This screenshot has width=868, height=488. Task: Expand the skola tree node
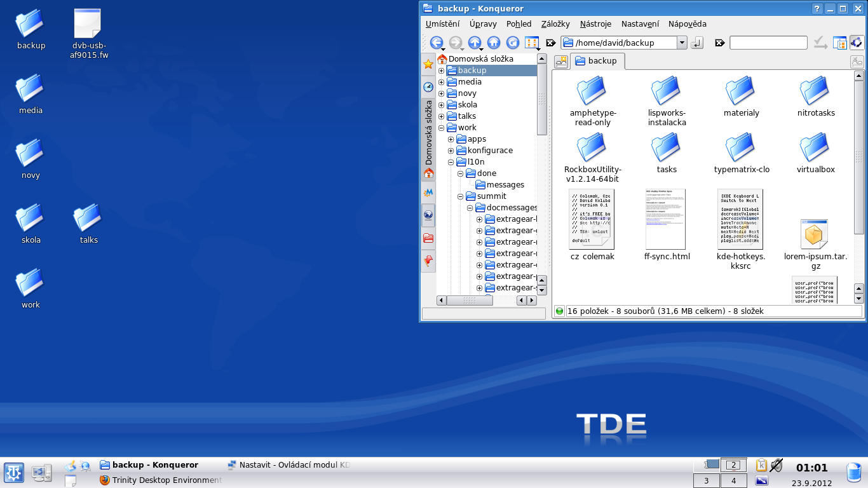(441, 105)
